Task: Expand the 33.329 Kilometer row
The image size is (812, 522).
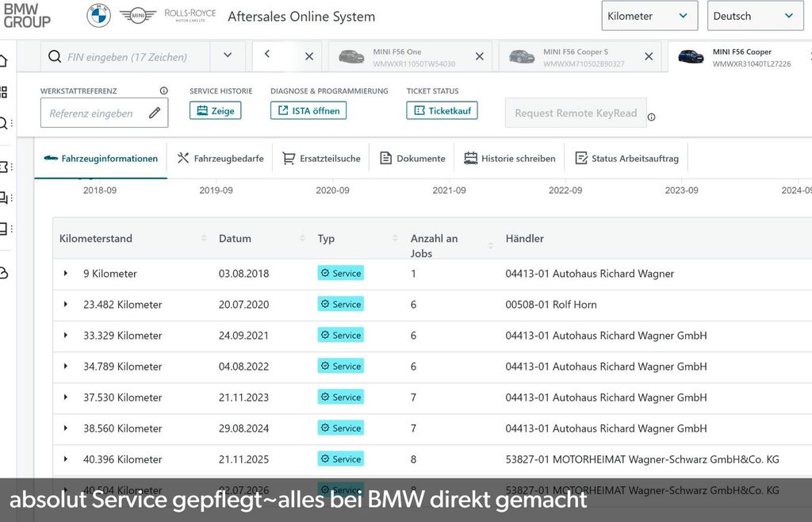Action: [66, 335]
